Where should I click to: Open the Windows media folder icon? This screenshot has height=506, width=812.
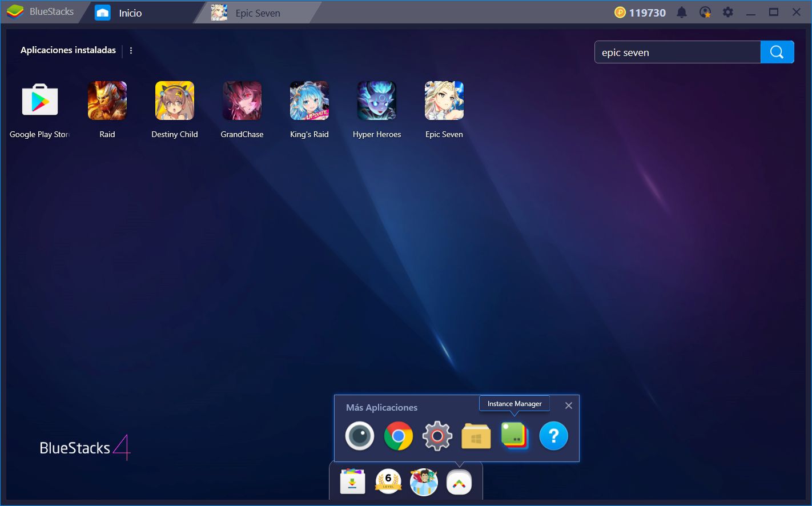476,436
